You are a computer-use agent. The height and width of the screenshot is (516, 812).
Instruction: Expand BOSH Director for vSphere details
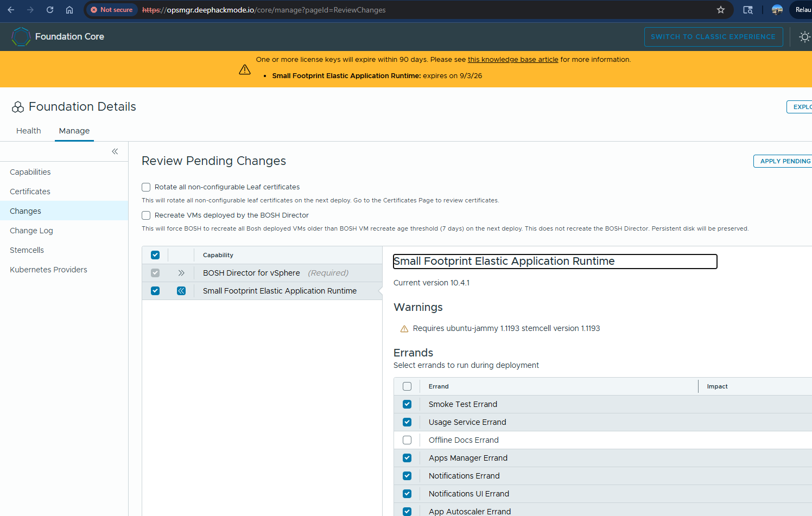[x=181, y=273]
